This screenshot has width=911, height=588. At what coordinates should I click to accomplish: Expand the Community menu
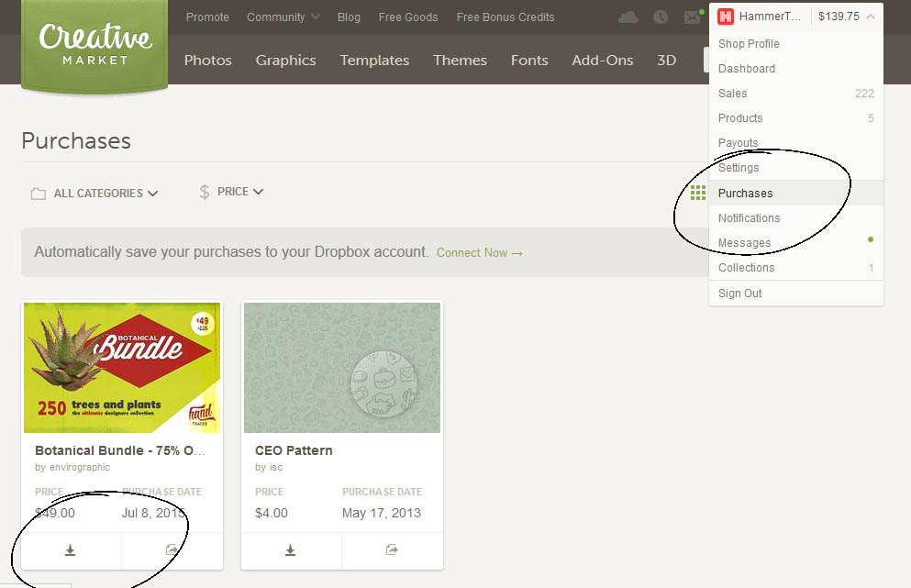coord(283,17)
